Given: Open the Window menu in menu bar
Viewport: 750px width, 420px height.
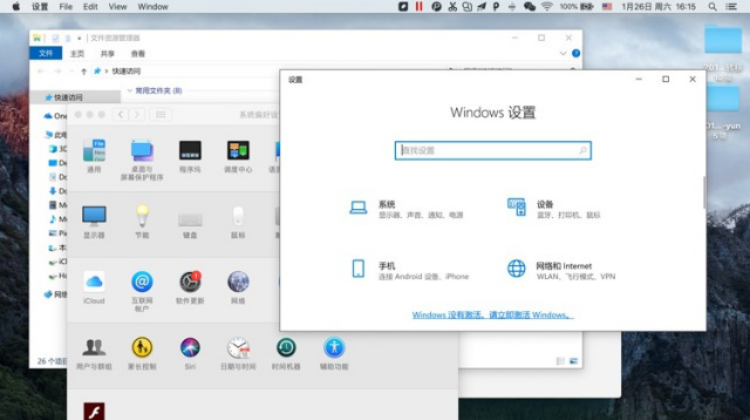Looking at the screenshot, I should (152, 6).
